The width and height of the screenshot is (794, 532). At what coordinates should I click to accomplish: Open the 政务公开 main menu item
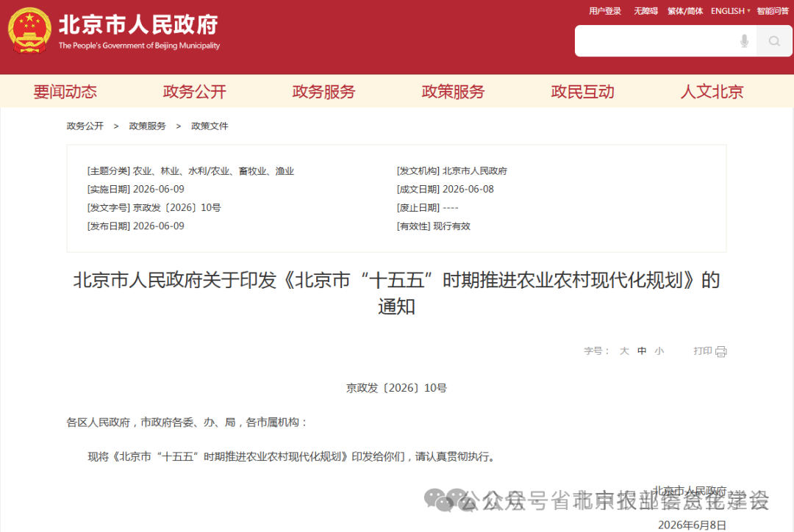coord(194,92)
